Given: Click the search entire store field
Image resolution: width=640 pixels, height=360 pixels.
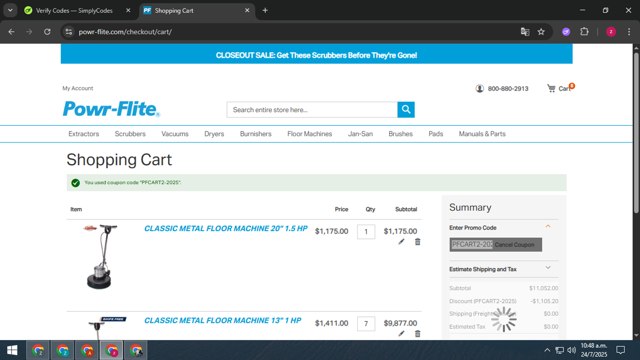Looking at the screenshot, I should tap(312, 109).
